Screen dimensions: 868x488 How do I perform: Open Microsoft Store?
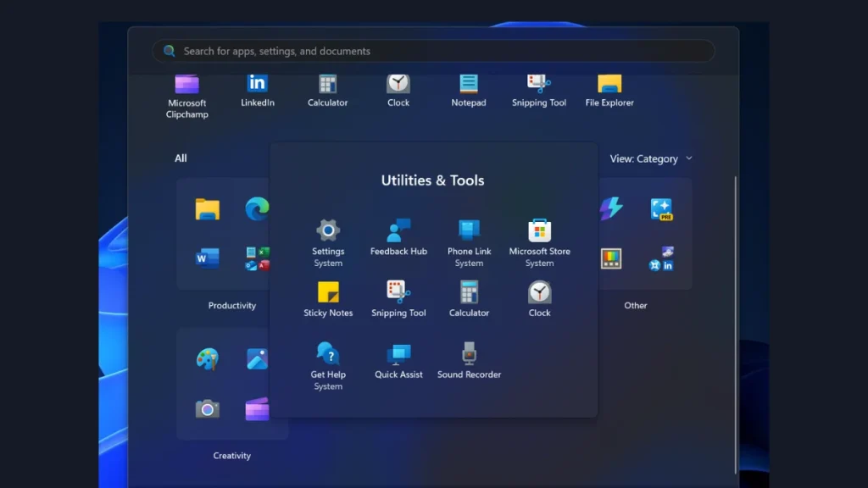pos(539,243)
